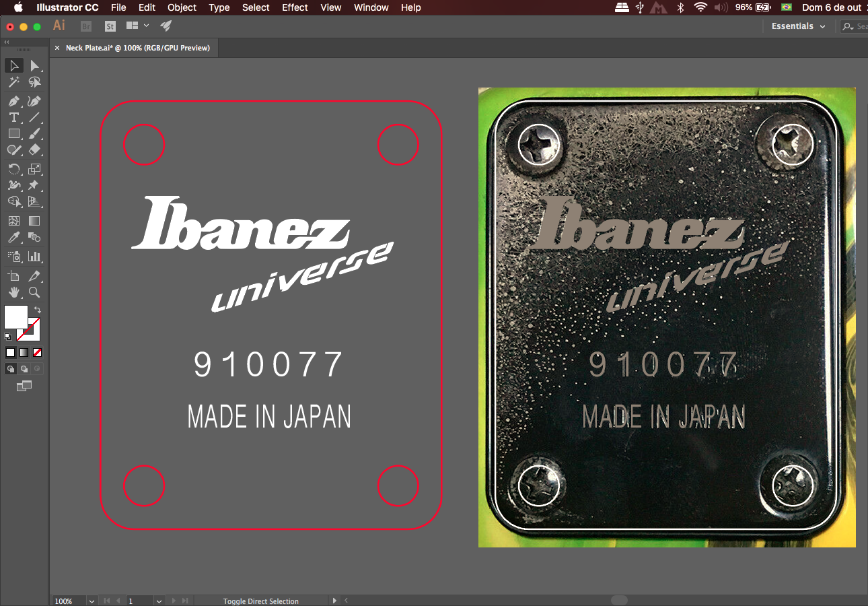The image size is (868, 606).
Task: Select the Gradient tool
Action: tap(34, 220)
